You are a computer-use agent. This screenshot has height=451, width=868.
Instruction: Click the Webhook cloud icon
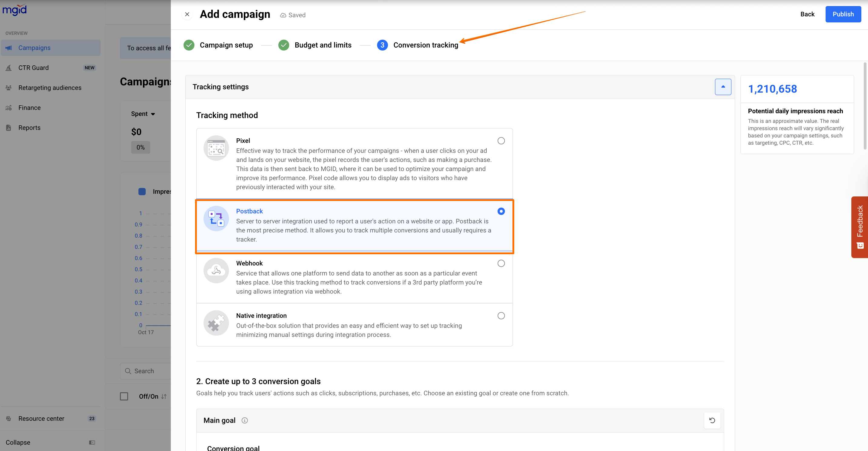coord(216,271)
